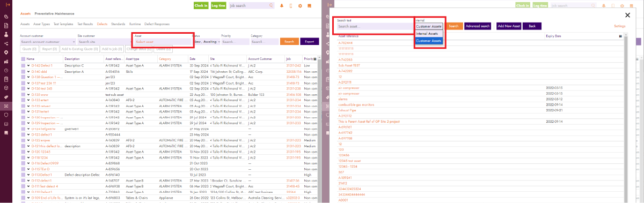Tick checkbox for D-116 Defect0909 row
This screenshot has height=203, width=644.
click(23, 163)
